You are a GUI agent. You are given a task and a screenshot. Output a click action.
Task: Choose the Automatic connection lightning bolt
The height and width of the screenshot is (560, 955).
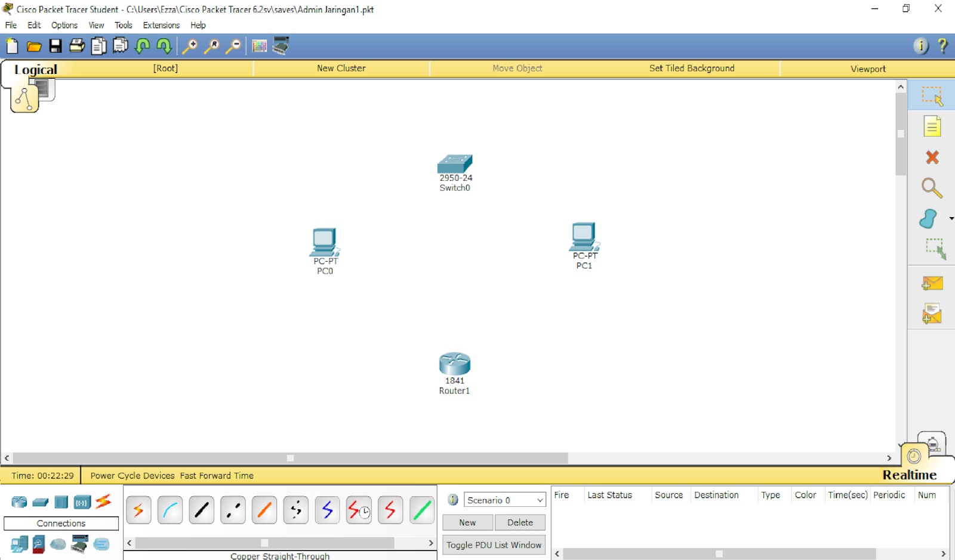tap(138, 510)
